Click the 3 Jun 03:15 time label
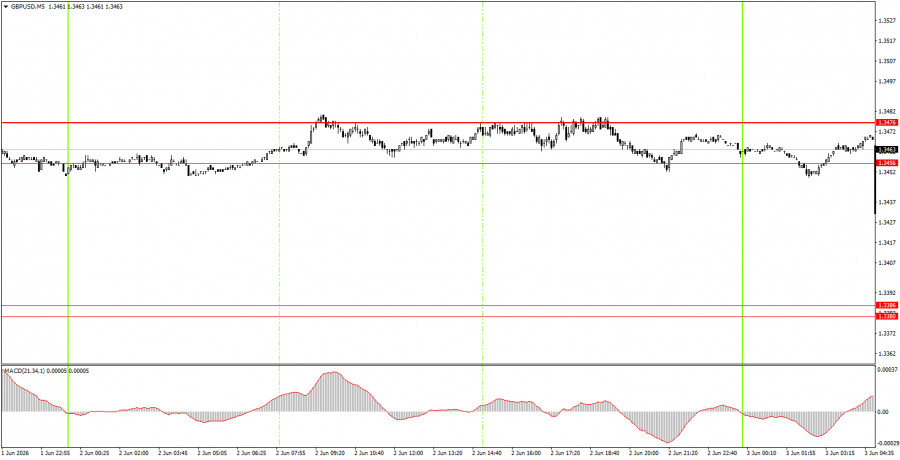This screenshot has width=900, height=460. pyautogui.click(x=841, y=453)
